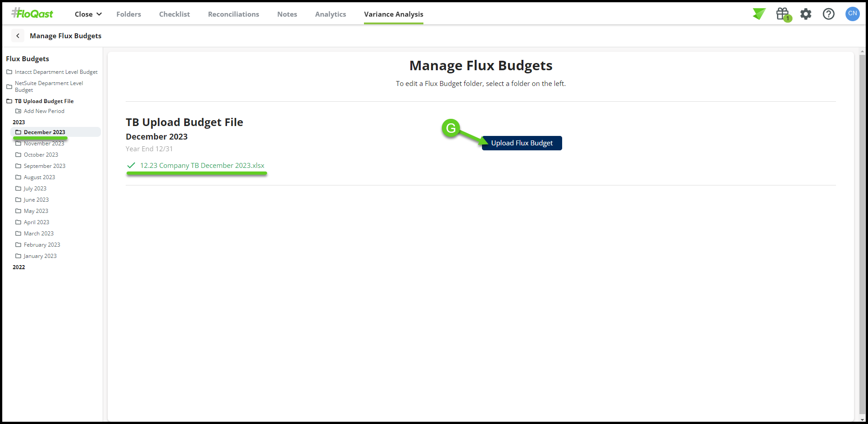Open 12.23 Company TB December 2023.xlsx file link
The height and width of the screenshot is (424, 868).
coord(202,166)
